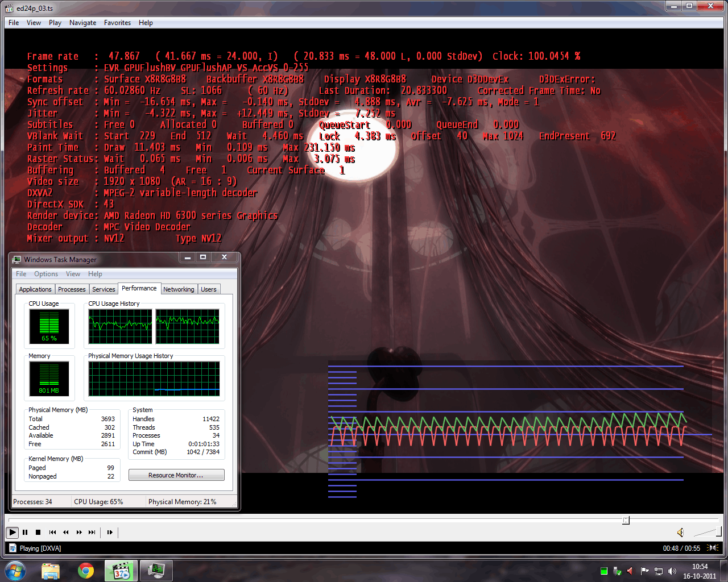
Task: Click the CPU Usage 65 % gauge
Action: (49, 326)
